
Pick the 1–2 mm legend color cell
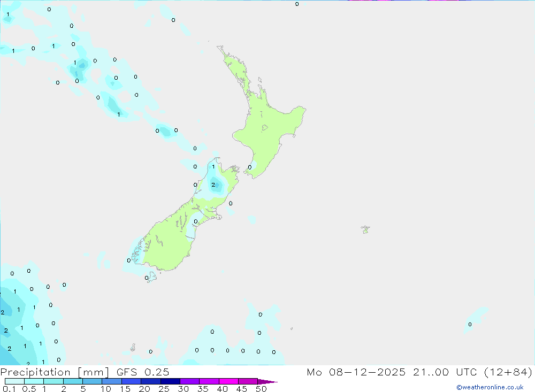coord(53,381)
